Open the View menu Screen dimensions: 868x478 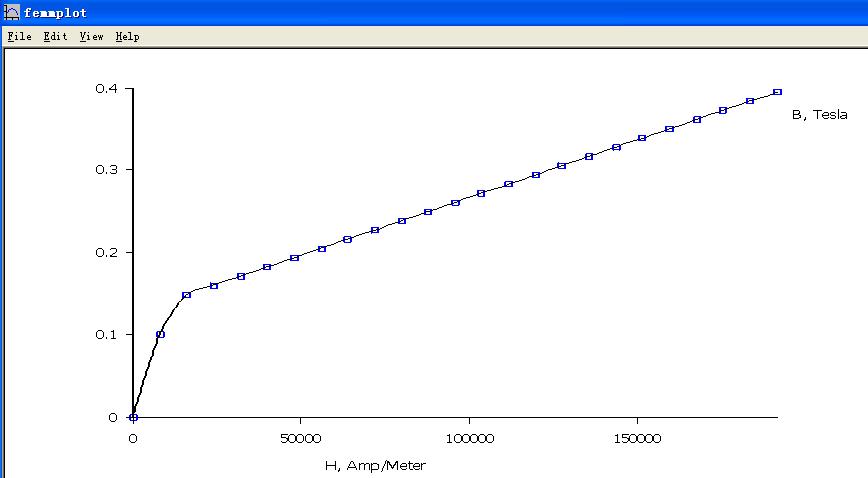(91, 36)
